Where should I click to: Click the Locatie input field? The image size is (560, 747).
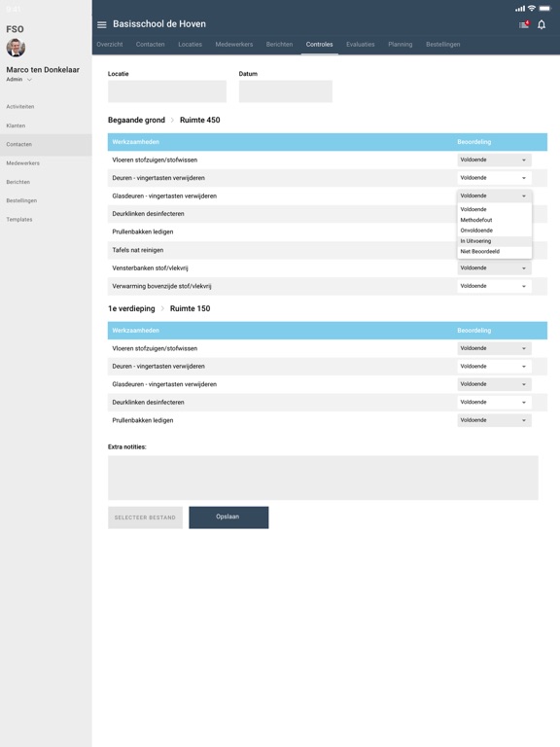(167, 91)
